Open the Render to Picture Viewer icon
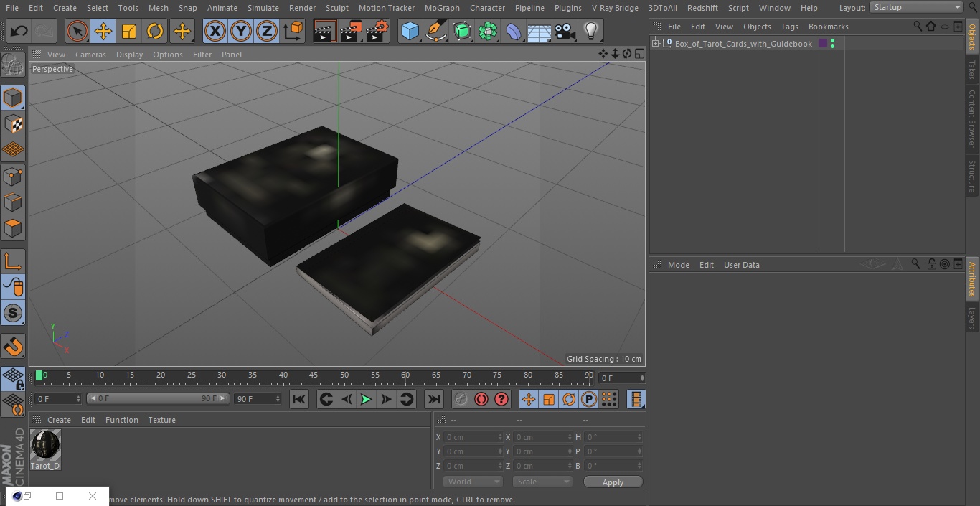The image size is (980, 506). pos(351,31)
